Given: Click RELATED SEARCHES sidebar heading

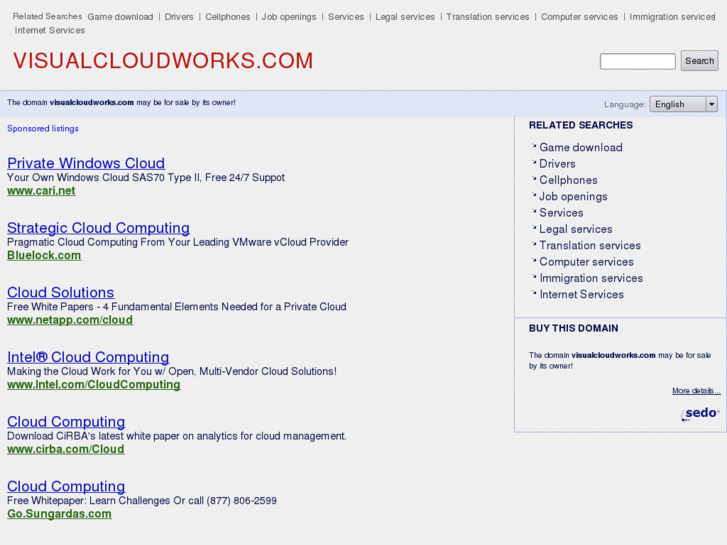Looking at the screenshot, I should pyautogui.click(x=580, y=125).
